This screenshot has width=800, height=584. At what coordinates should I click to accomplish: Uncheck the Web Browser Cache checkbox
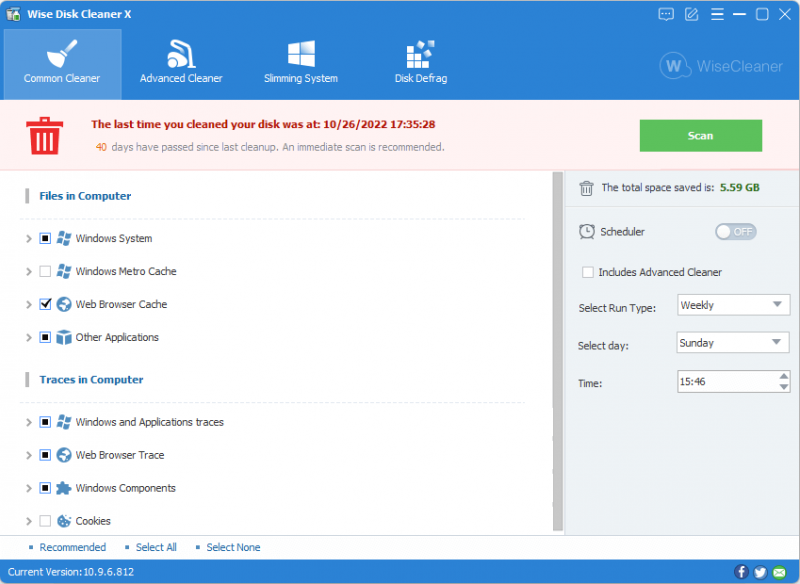(45, 304)
